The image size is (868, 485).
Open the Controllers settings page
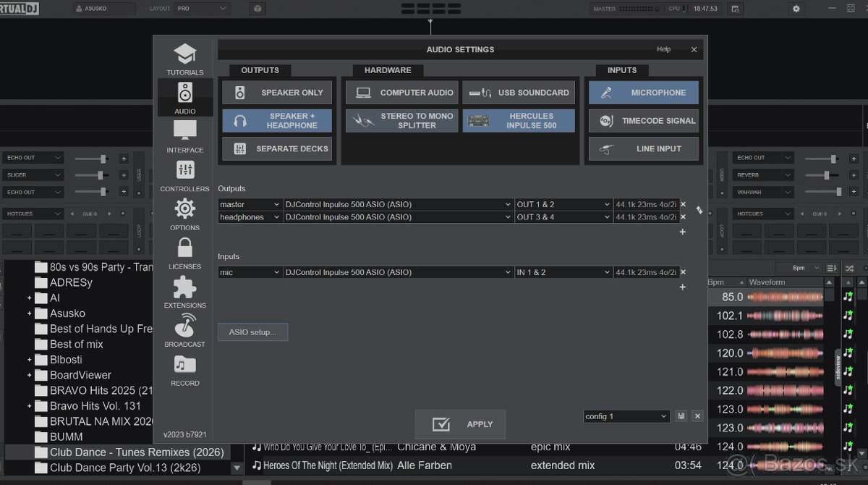tap(185, 170)
